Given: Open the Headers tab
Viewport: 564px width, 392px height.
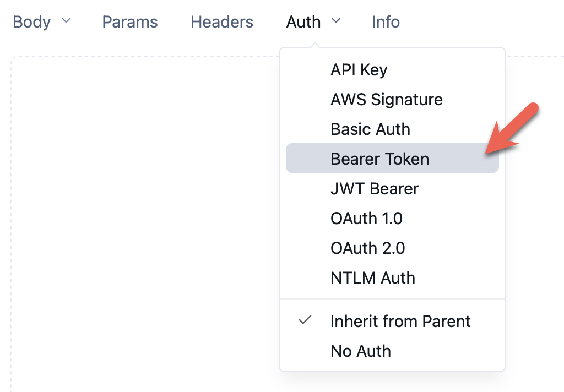Looking at the screenshot, I should (222, 22).
